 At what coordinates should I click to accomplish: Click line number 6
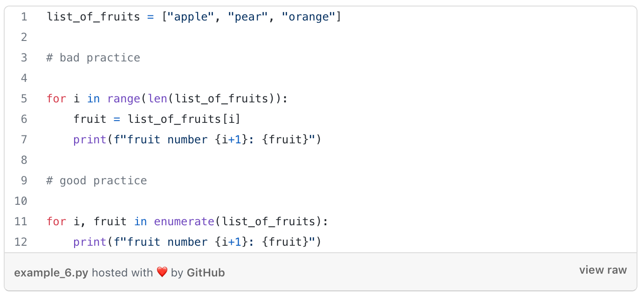coord(24,119)
